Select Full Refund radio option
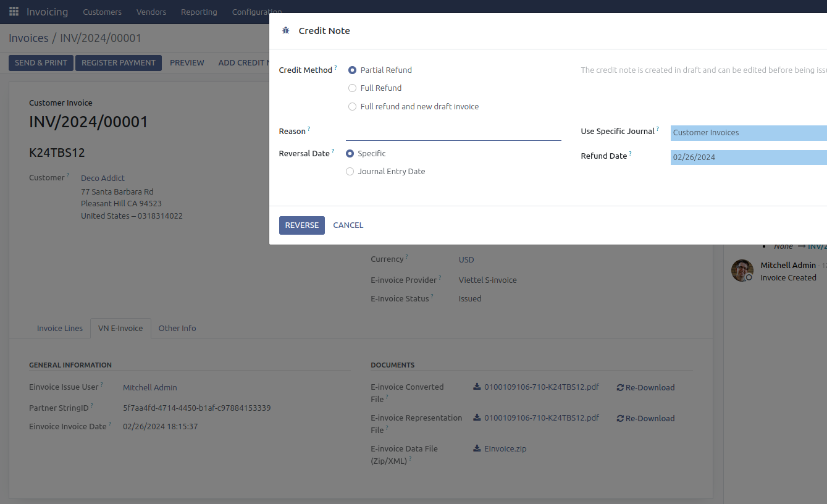 coord(353,88)
